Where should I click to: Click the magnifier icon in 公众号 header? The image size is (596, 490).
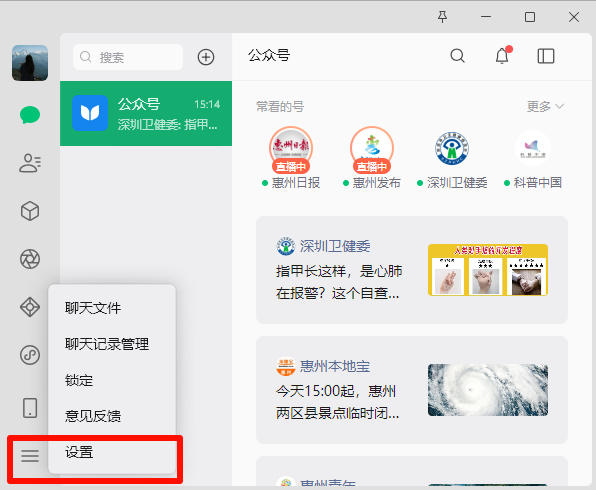pos(457,56)
